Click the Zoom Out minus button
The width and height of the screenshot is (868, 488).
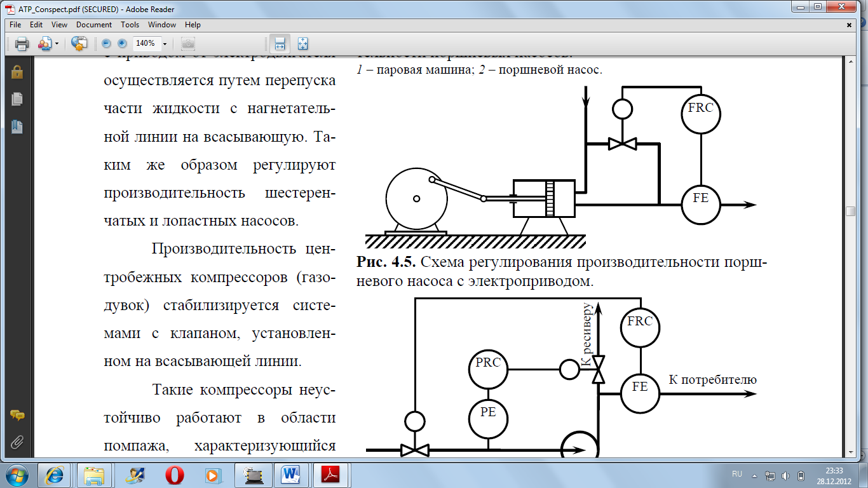coord(106,44)
